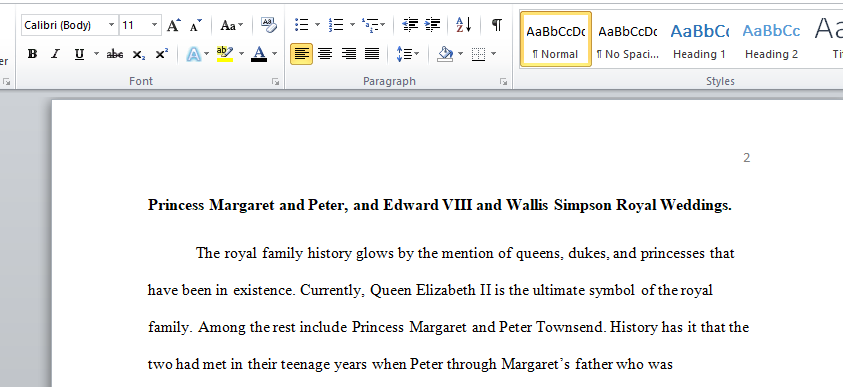Open Borders dropdown arrow
This screenshot has height=387, width=843.
tap(494, 54)
